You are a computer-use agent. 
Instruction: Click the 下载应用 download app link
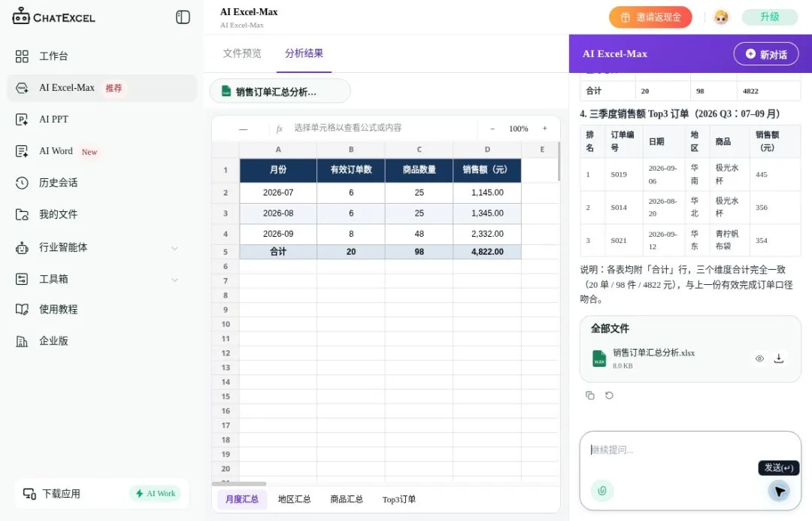[x=52, y=493]
